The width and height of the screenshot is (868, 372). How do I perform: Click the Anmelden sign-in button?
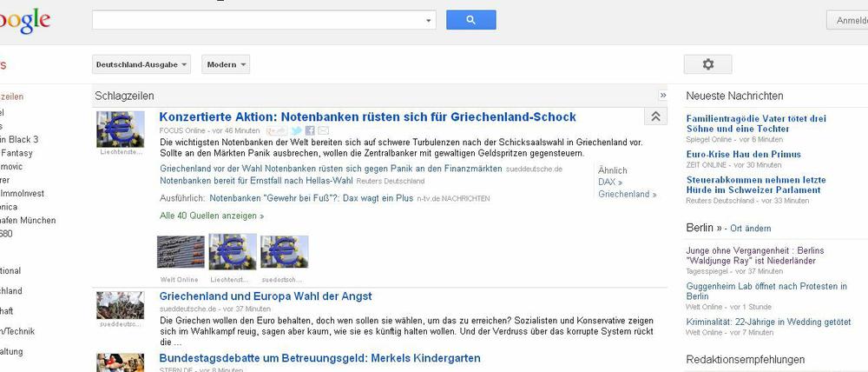[847, 20]
